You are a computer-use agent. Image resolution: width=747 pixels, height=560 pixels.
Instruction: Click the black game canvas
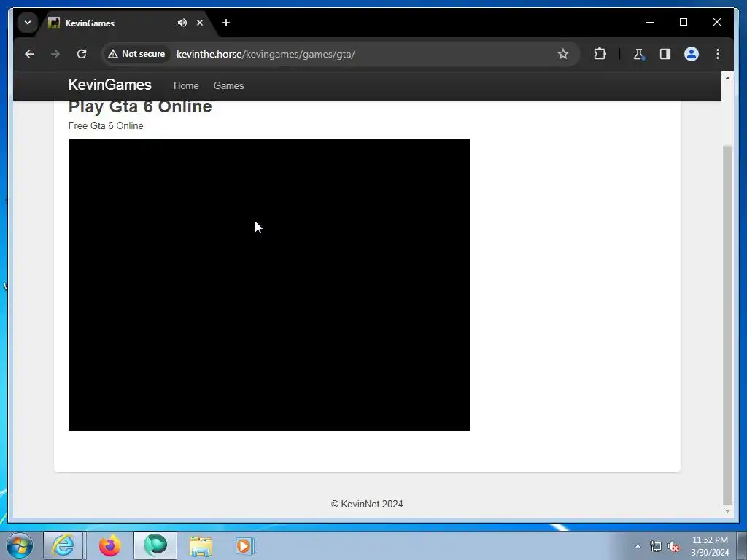[268, 285]
